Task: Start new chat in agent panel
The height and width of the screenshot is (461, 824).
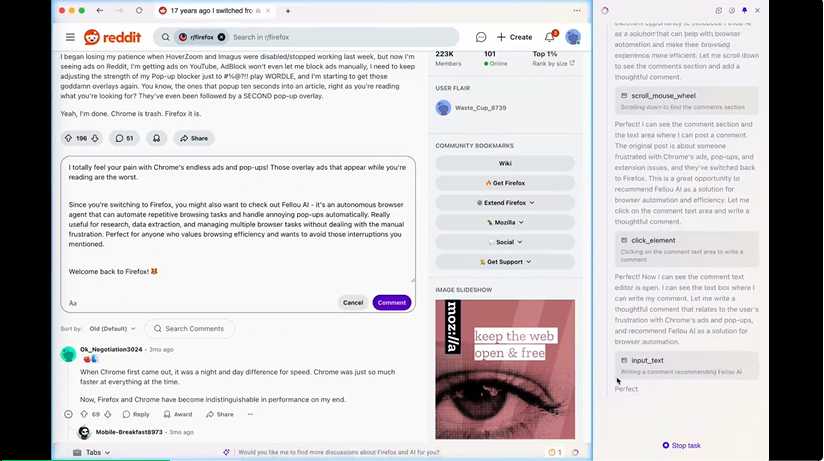Action: point(718,11)
